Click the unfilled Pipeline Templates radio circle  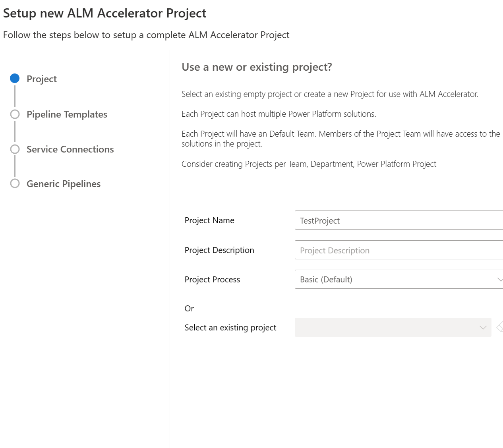[x=15, y=114]
